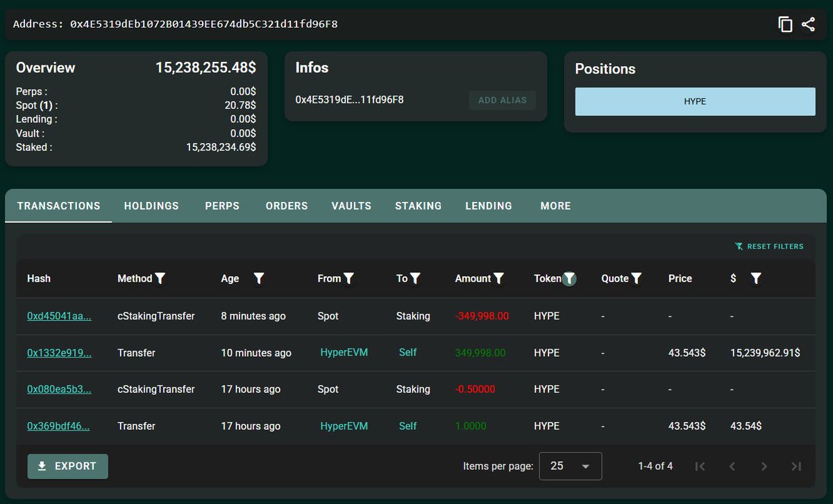Screen dimensions: 833x504
Task: Select the Spot value 20.78$
Action: (240, 106)
